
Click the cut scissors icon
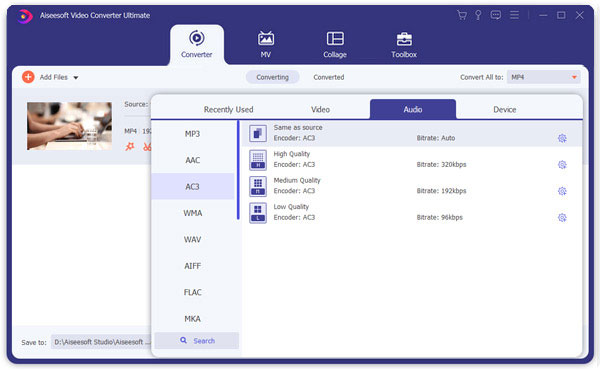point(147,146)
